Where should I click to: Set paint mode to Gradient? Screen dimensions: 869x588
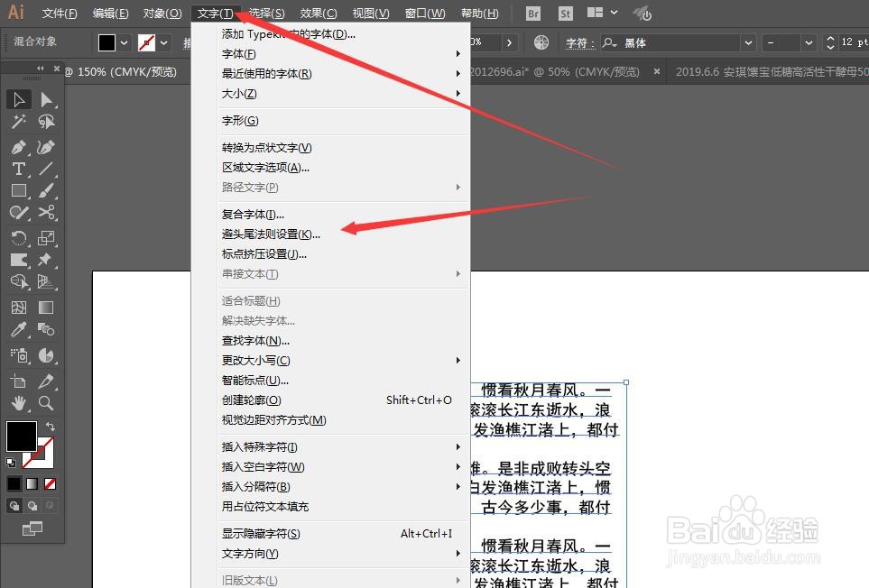click(x=32, y=484)
